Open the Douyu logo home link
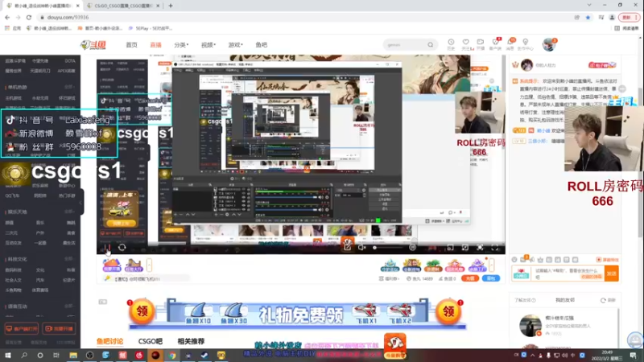 (x=93, y=45)
